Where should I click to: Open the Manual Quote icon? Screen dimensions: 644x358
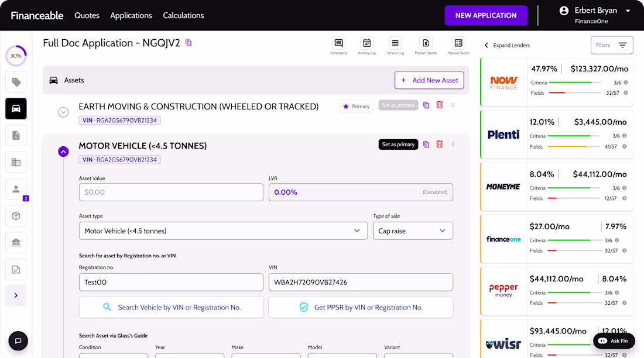tap(458, 43)
